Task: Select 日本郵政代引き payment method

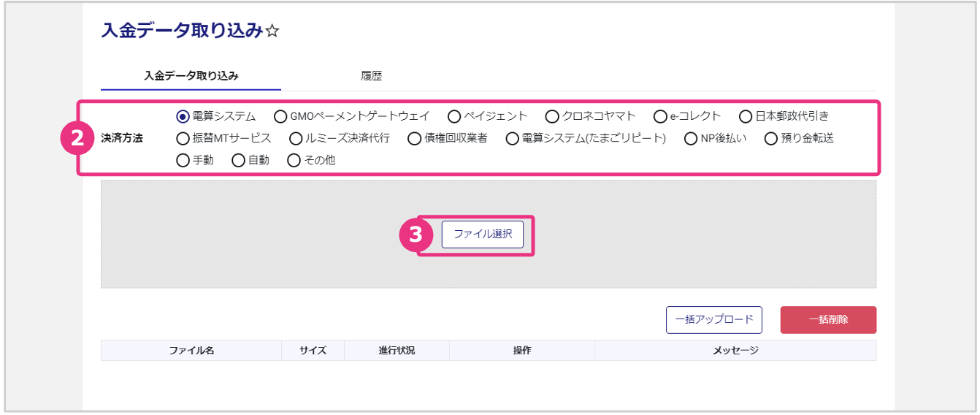Action: [746, 116]
